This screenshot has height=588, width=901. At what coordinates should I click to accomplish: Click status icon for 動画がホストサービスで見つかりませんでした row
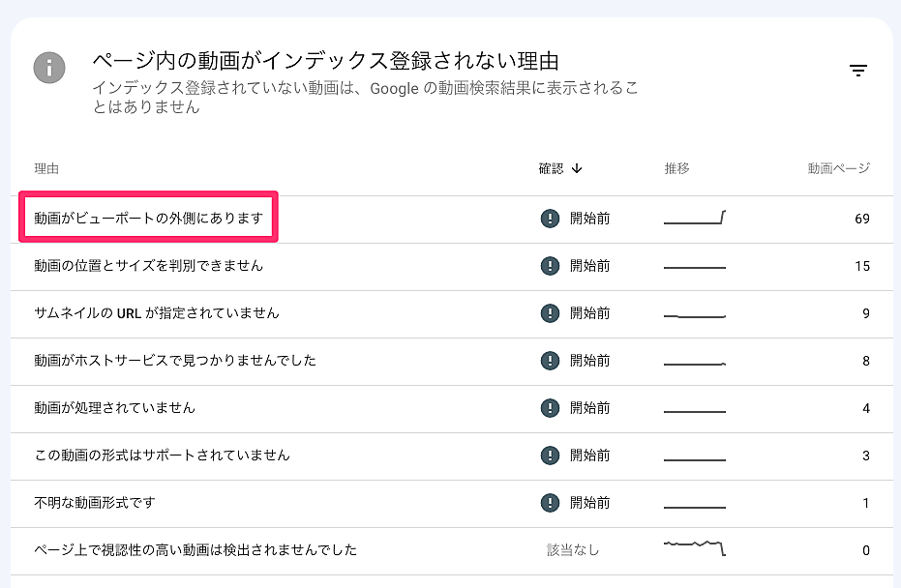coord(550,361)
